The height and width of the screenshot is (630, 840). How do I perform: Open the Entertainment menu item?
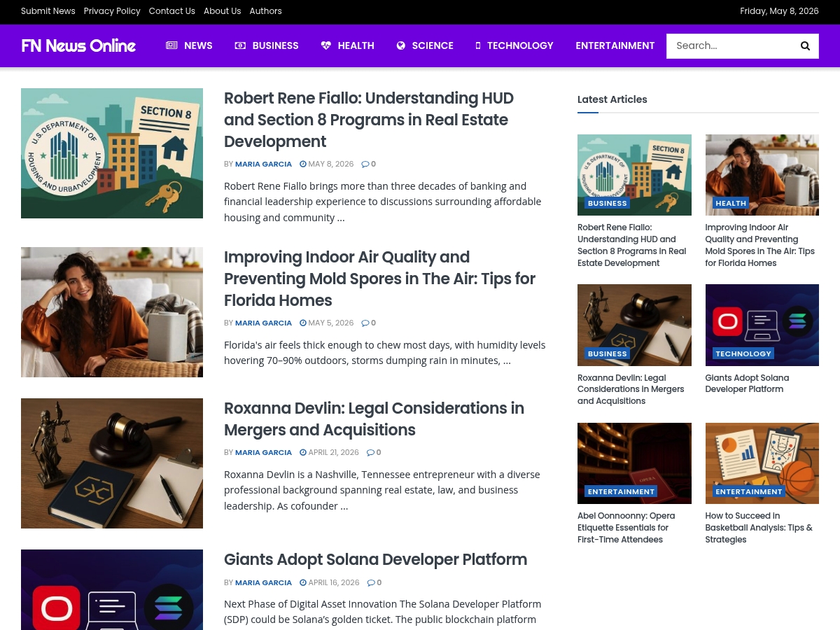click(x=615, y=45)
